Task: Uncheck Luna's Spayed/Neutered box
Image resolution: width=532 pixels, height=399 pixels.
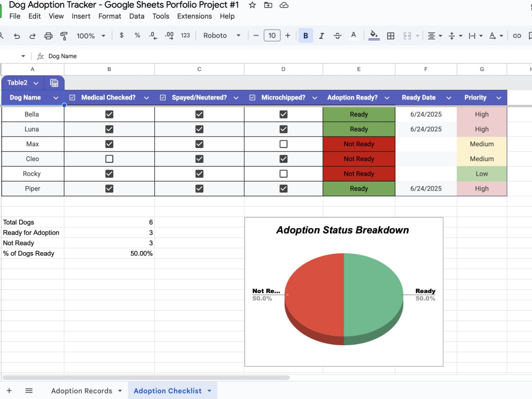Action: pos(199,129)
